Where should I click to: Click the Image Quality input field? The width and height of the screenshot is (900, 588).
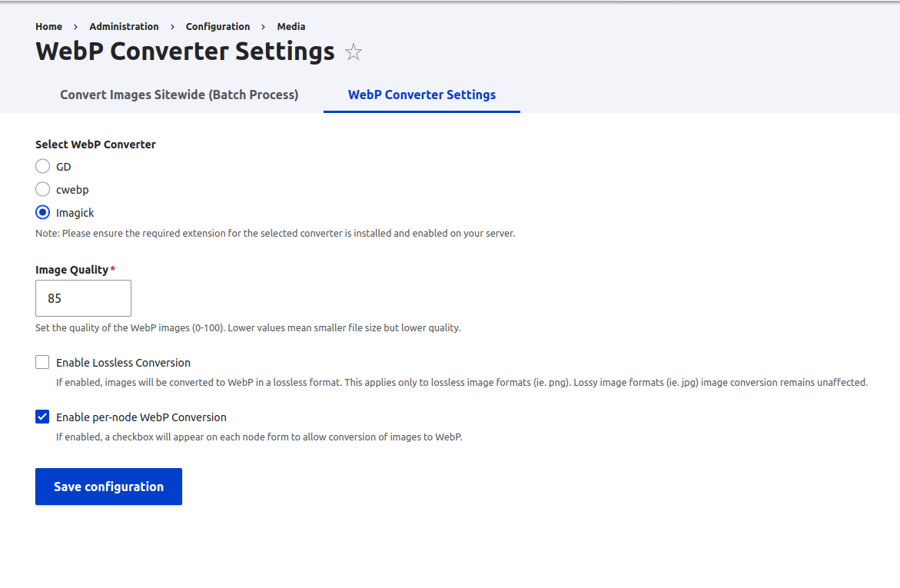(x=83, y=298)
